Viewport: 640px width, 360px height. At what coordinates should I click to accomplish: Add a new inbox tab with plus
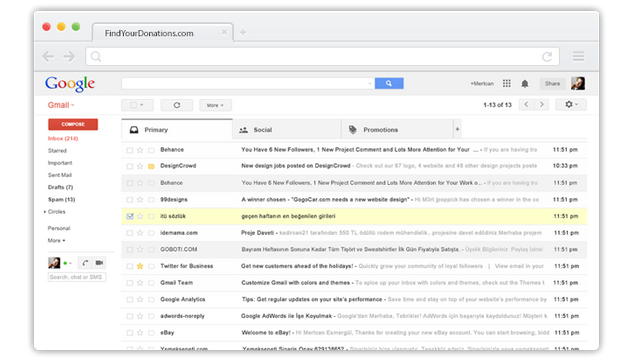(x=457, y=129)
